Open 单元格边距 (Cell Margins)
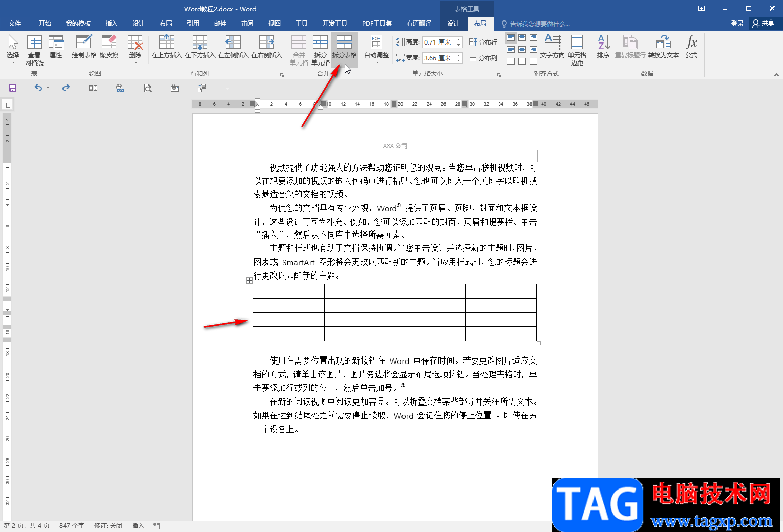 click(577, 50)
